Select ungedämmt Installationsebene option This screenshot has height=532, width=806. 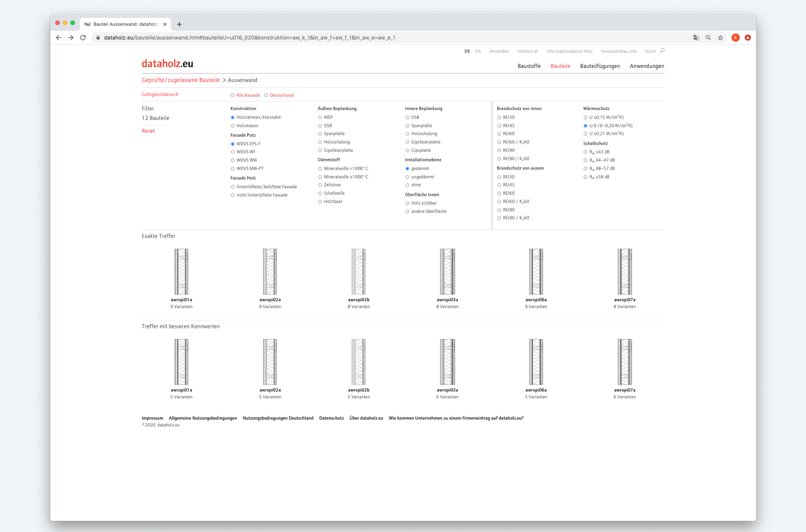coord(407,177)
